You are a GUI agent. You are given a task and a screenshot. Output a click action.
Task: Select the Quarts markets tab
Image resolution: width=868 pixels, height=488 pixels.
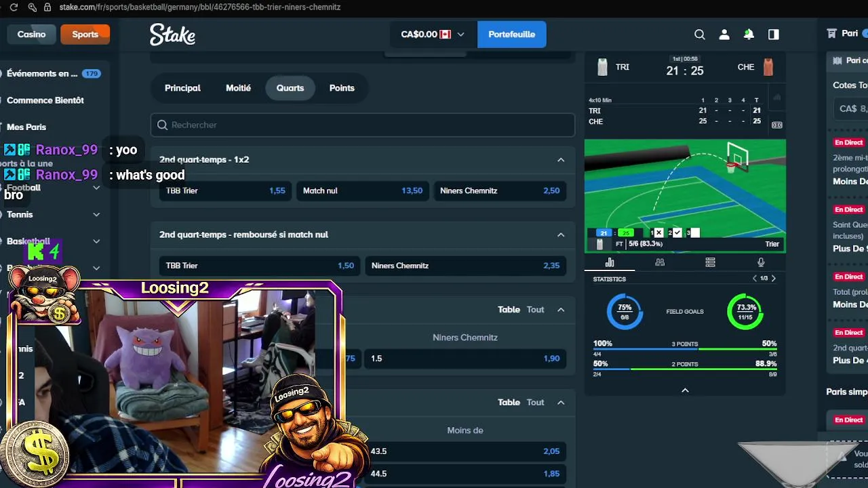coord(290,88)
